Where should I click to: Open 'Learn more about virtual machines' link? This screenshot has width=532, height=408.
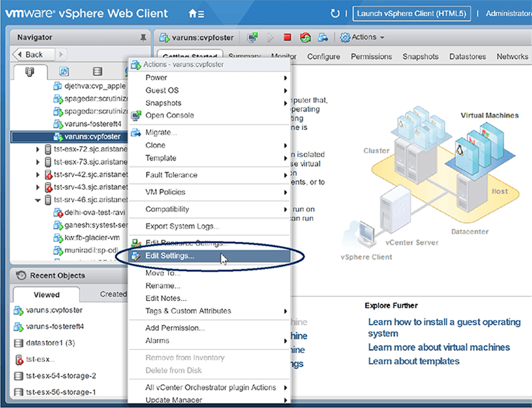point(439,347)
